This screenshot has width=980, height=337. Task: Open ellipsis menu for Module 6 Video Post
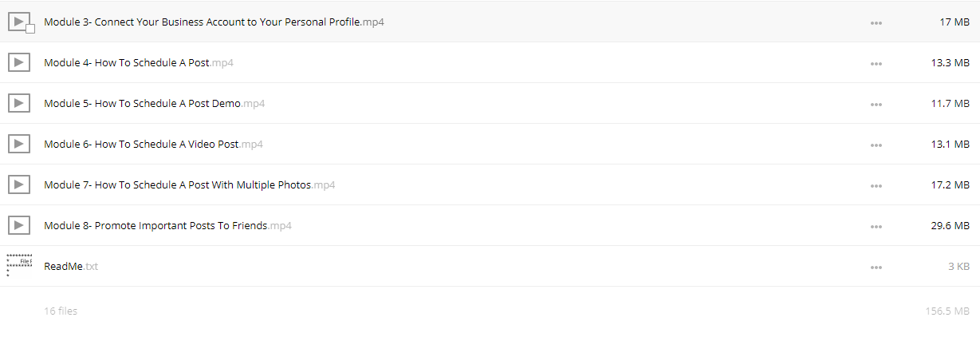point(876,145)
